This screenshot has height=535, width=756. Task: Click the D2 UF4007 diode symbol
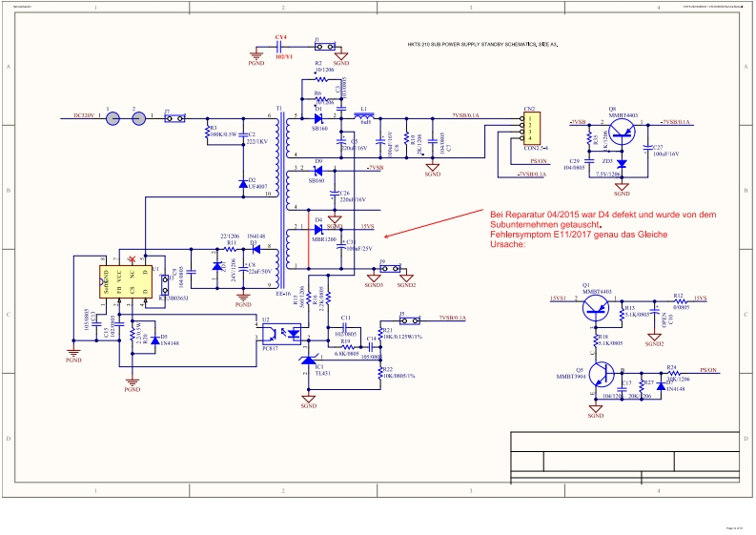(x=243, y=181)
